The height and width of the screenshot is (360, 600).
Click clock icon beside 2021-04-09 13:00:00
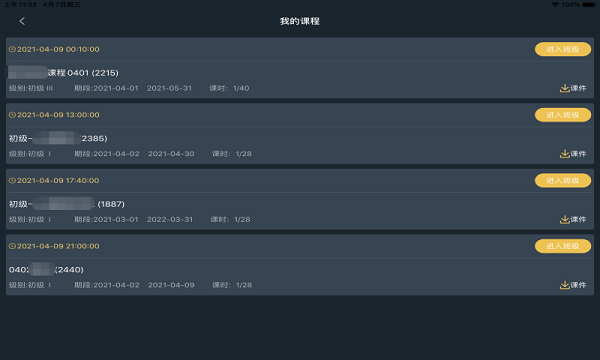pos(12,115)
